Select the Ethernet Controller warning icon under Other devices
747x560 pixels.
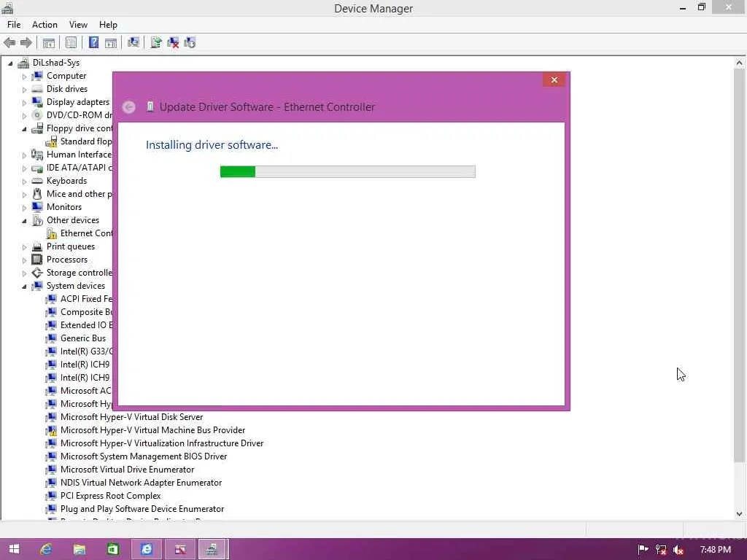[52, 233]
